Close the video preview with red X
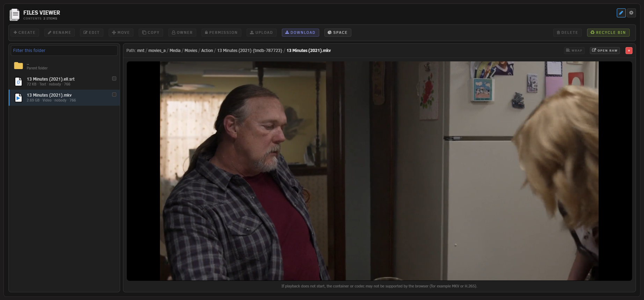The height and width of the screenshot is (300, 644). [629, 51]
